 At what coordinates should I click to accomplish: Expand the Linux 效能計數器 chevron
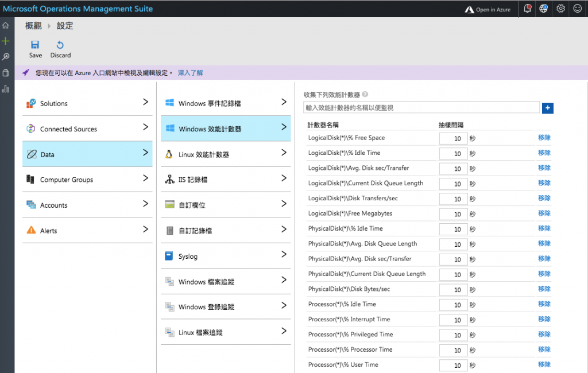284,153
